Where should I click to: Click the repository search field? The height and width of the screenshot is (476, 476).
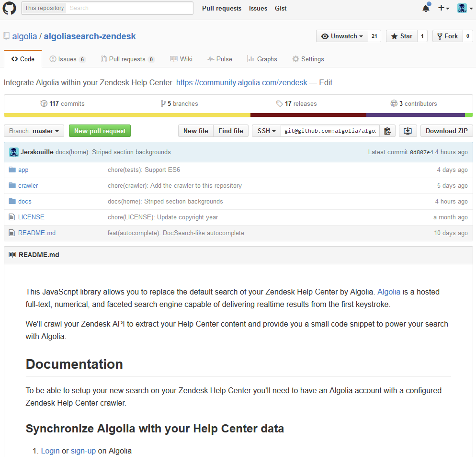130,8
